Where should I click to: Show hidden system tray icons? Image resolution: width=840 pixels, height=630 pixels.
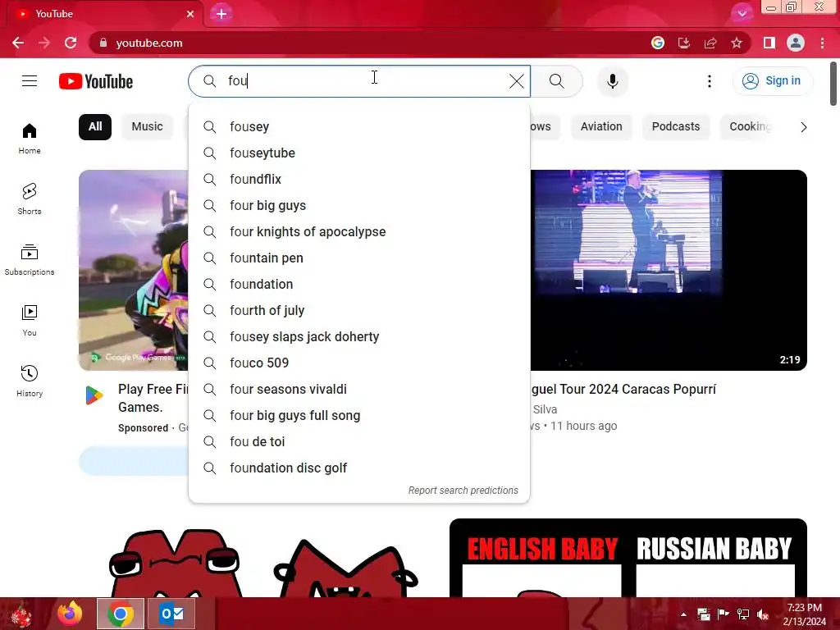(x=683, y=614)
